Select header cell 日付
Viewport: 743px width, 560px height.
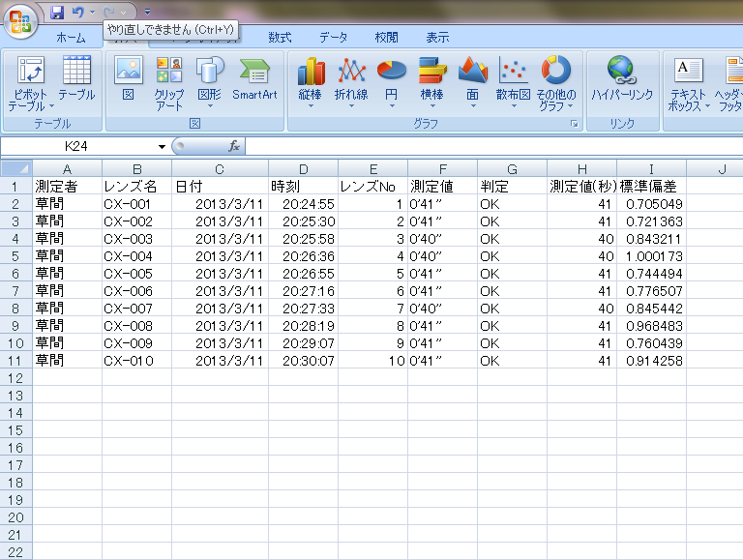220,187
